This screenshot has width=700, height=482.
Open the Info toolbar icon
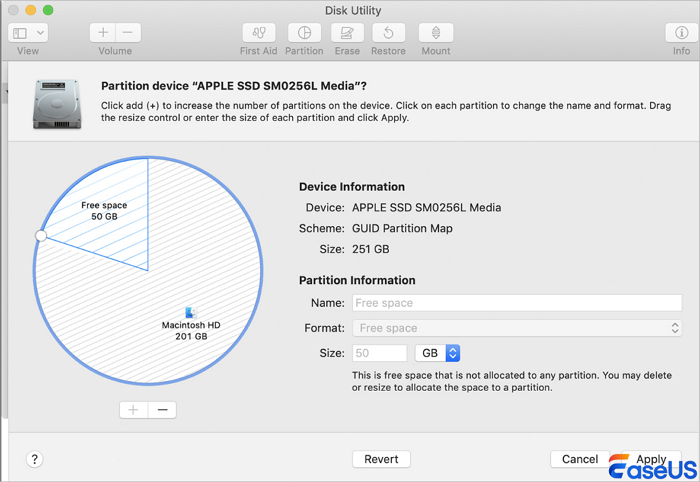point(681,33)
